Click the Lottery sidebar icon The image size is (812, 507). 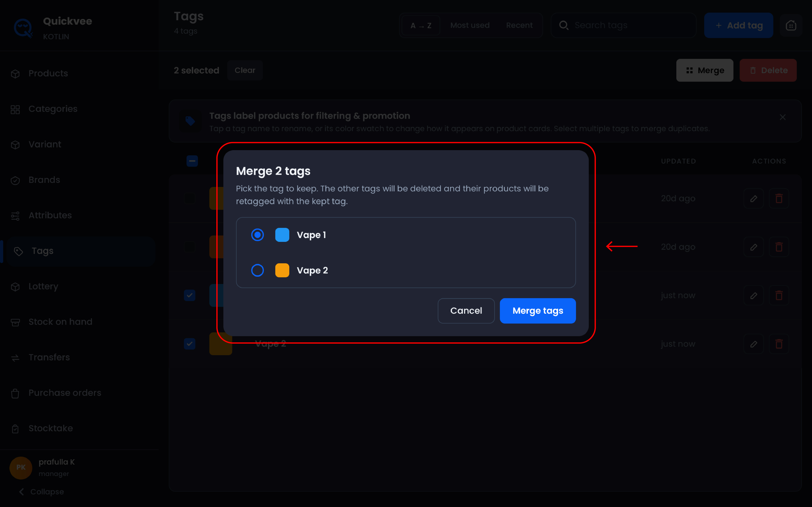pyautogui.click(x=15, y=287)
